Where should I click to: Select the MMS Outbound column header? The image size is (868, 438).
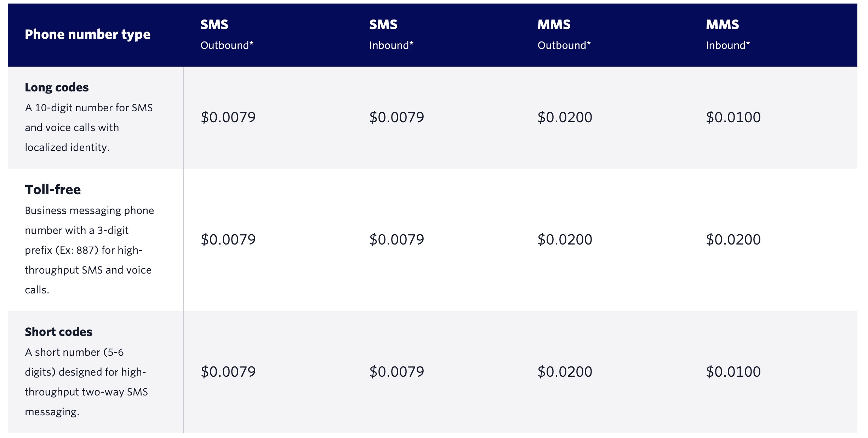[x=564, y=34]
